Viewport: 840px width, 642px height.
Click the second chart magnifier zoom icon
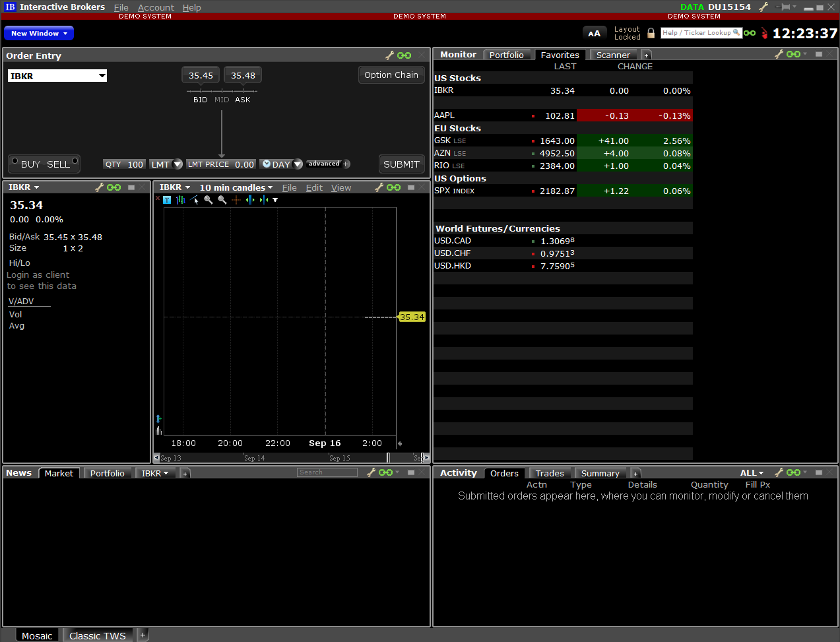point(222,200)
